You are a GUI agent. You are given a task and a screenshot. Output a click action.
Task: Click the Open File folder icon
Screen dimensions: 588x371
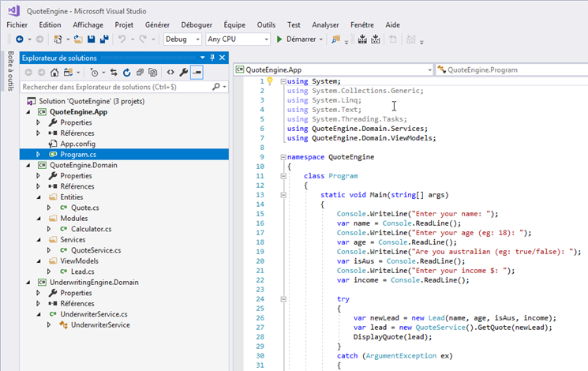click(78, 39)
